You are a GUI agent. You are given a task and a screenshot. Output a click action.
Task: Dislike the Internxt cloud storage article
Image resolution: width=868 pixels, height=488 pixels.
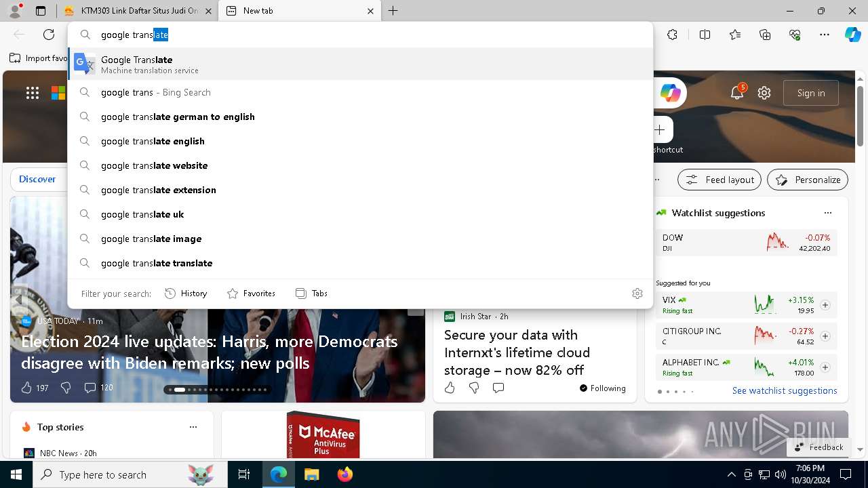pos(474,388)
